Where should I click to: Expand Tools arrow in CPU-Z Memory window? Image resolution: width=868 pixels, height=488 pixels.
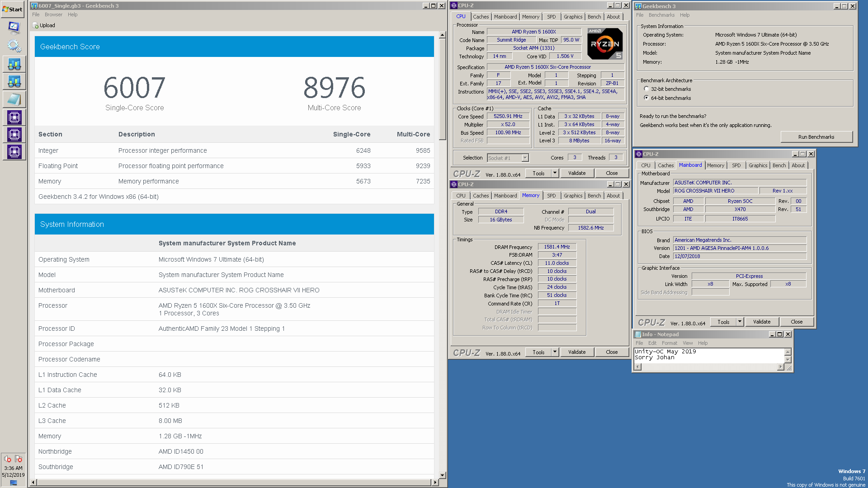[x=555, y=352]
